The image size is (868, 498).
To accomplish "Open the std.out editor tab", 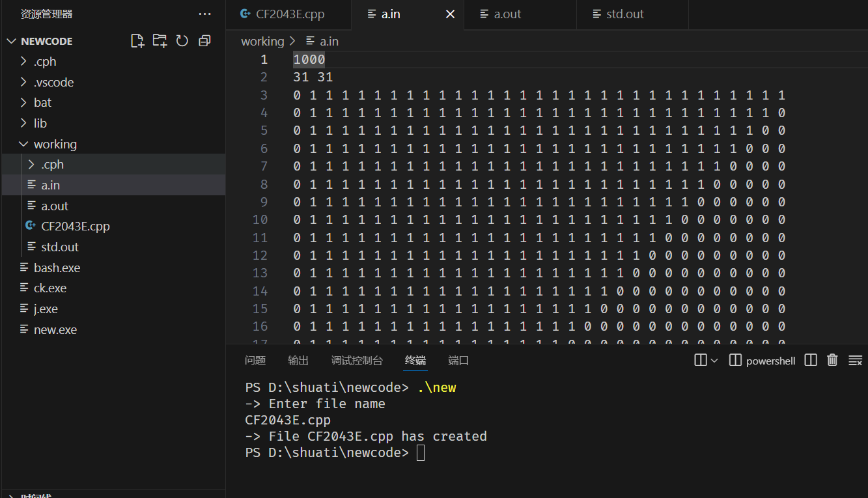I will point(624,14).
